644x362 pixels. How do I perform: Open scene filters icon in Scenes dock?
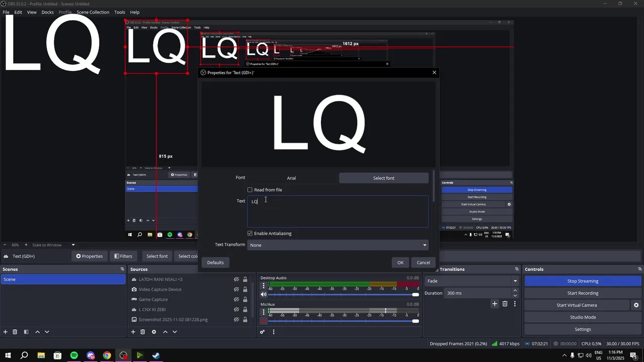(x=26, y=332)
